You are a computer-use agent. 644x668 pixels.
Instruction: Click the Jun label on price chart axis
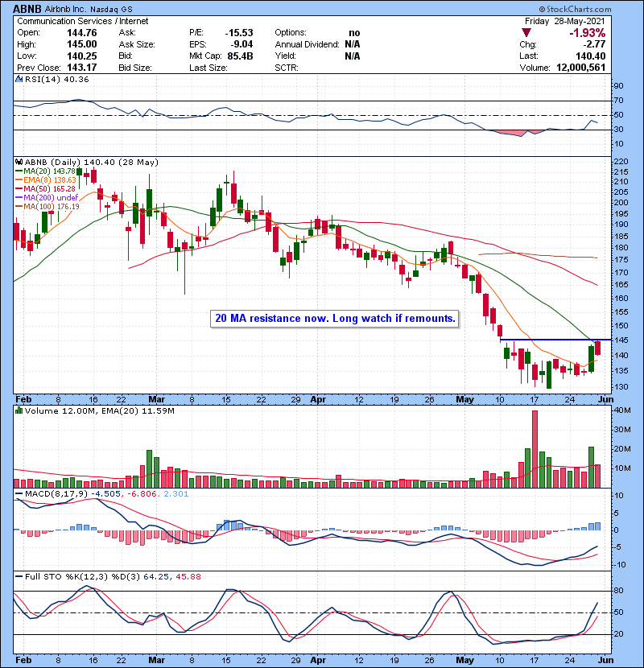coord(605,400)
